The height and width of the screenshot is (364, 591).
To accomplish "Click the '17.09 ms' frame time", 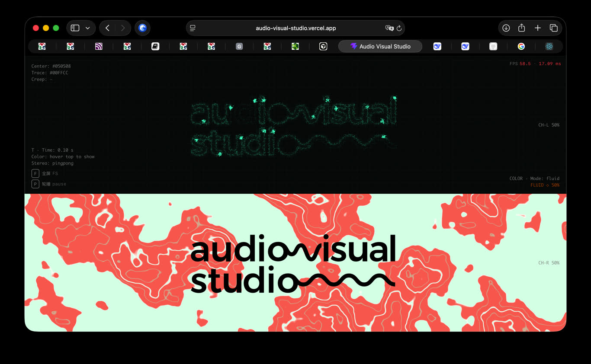I will pyautogui.click(x=549, y=64).
